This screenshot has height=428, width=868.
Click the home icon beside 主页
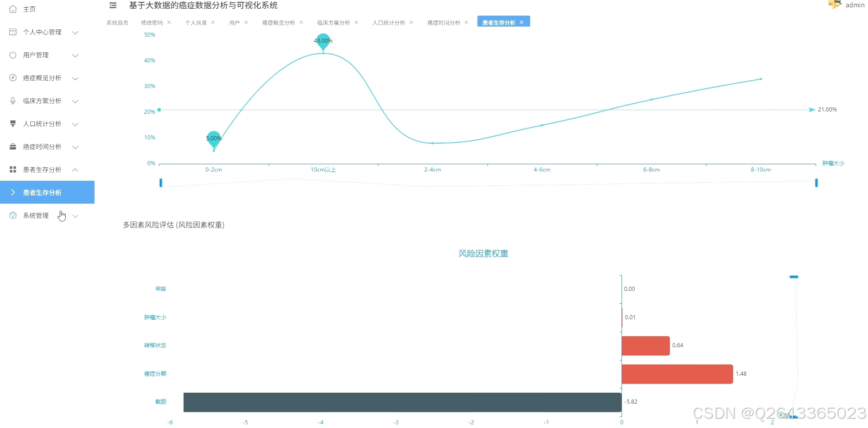point(13,9)
